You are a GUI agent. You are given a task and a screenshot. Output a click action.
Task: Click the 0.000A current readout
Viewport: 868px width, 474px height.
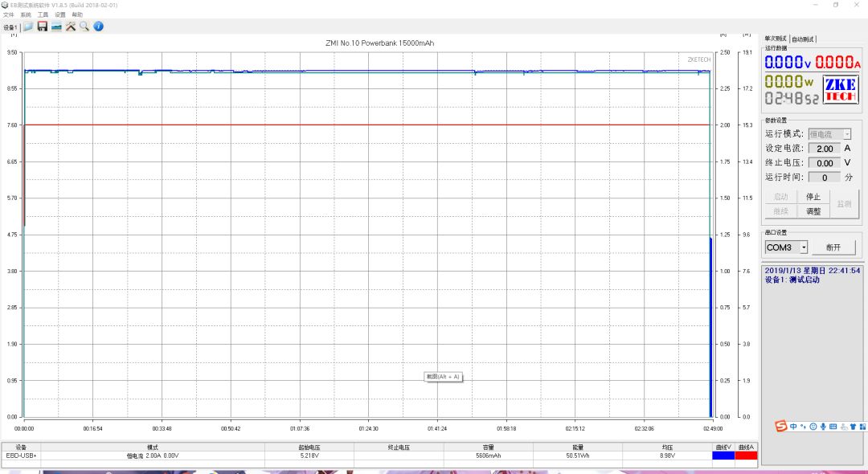(x=837, y=63)
